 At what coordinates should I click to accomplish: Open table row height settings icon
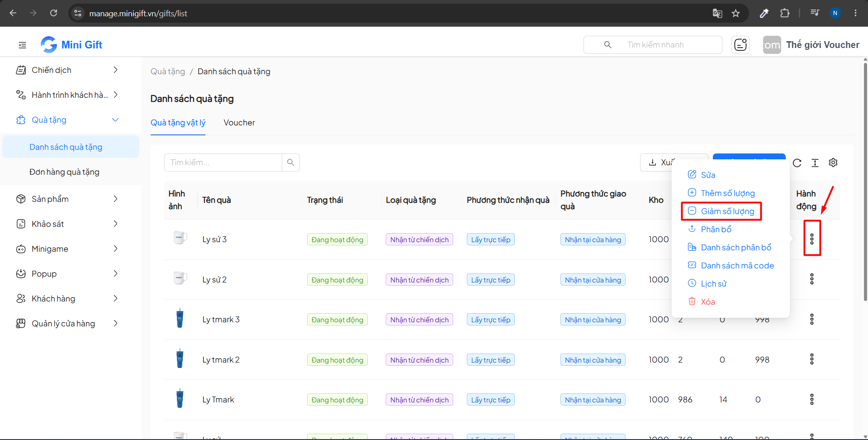point(815,163)
